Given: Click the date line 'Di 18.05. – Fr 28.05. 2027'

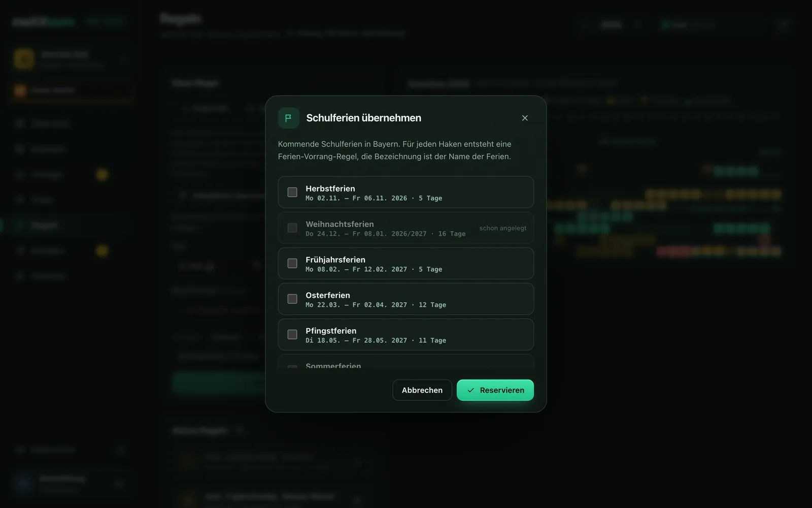Looking at the screenshot, I should 356,340.
